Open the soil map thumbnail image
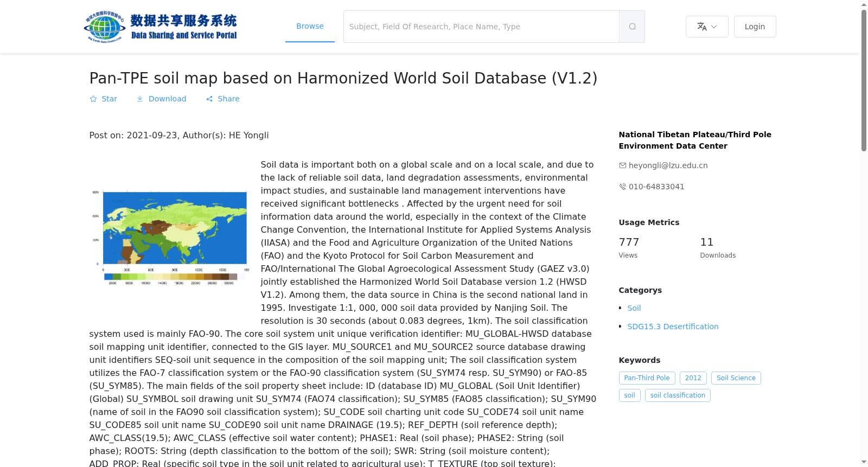This screenshot has width=868, height=467. pos(170,238)
